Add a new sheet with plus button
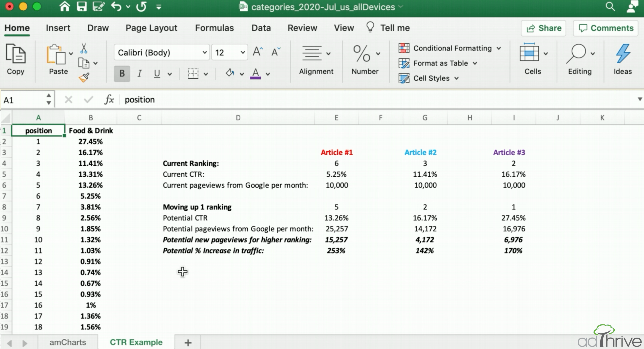 click(x=188, y=343)
